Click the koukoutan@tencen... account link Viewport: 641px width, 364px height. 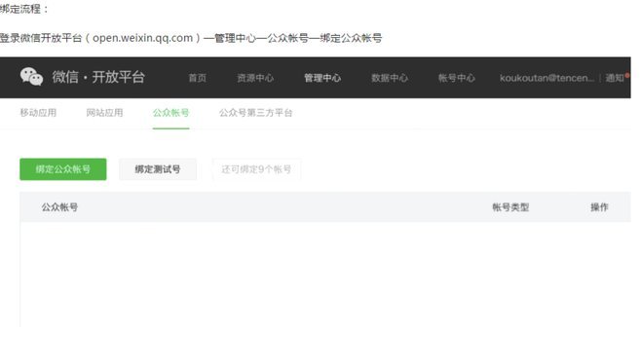pos(547,78)
